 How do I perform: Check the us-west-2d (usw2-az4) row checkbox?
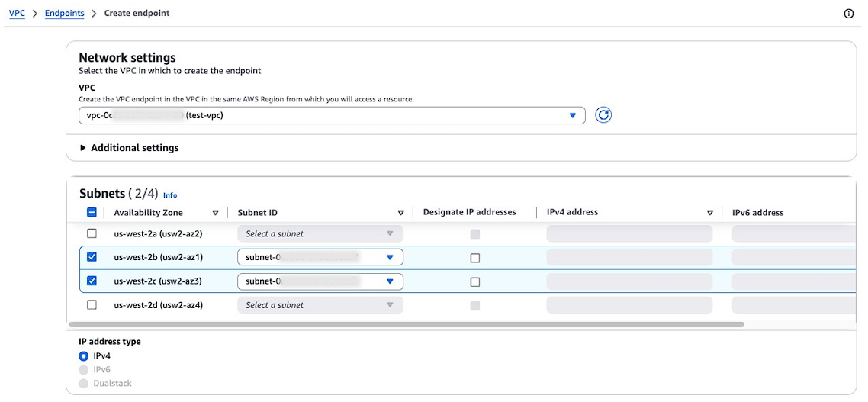92,304
